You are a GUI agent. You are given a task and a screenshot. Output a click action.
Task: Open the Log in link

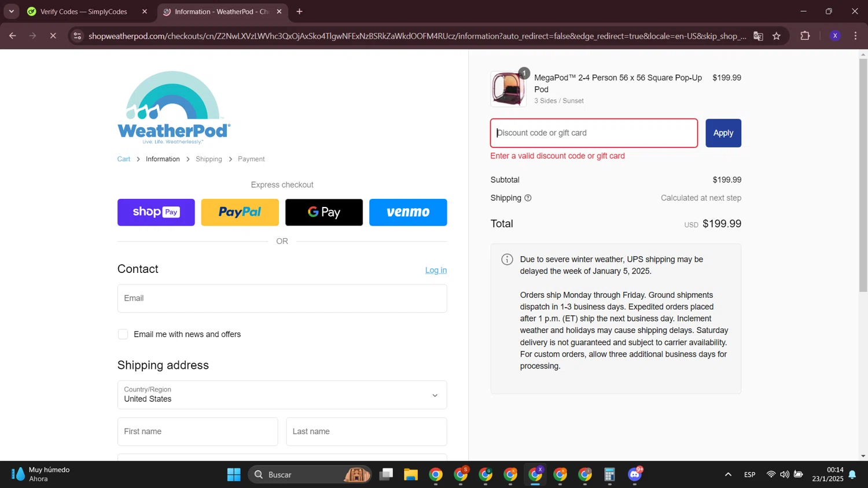[x=436, y=270]
